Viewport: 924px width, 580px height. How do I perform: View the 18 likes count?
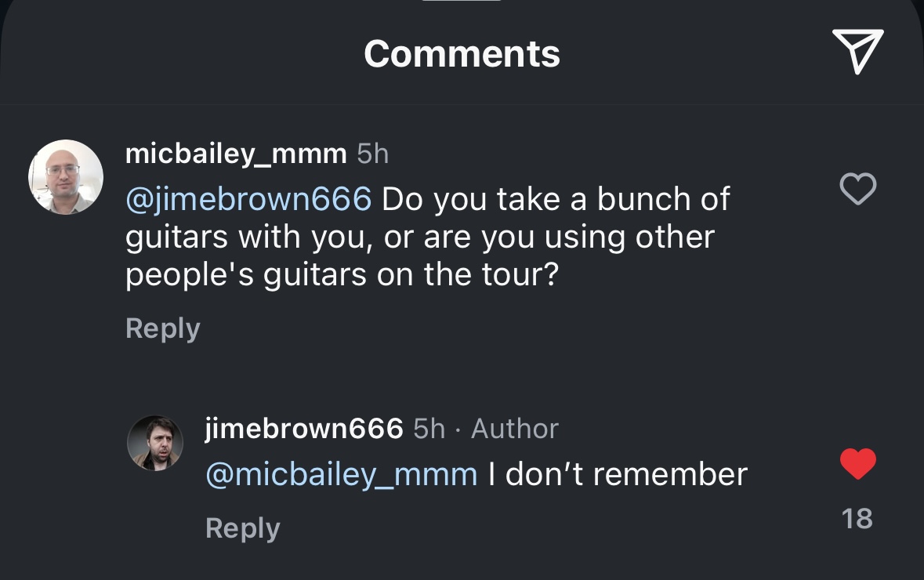click(x=857, y=518)
